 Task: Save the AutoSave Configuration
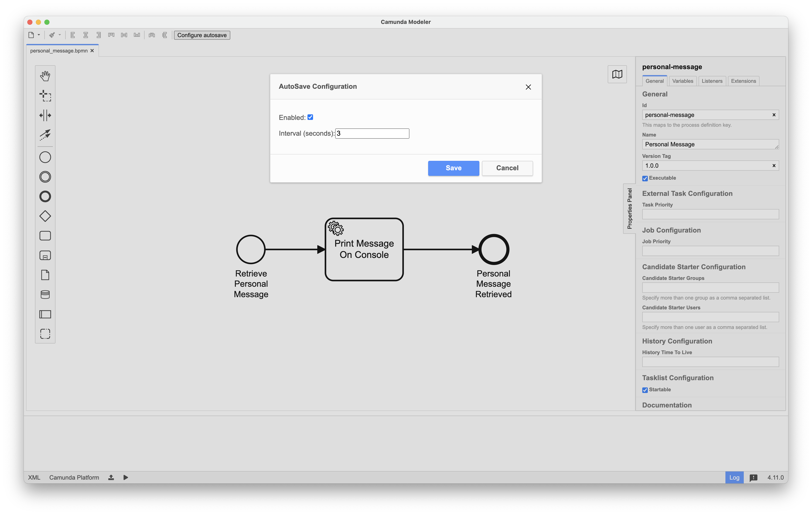pos(454,168)
